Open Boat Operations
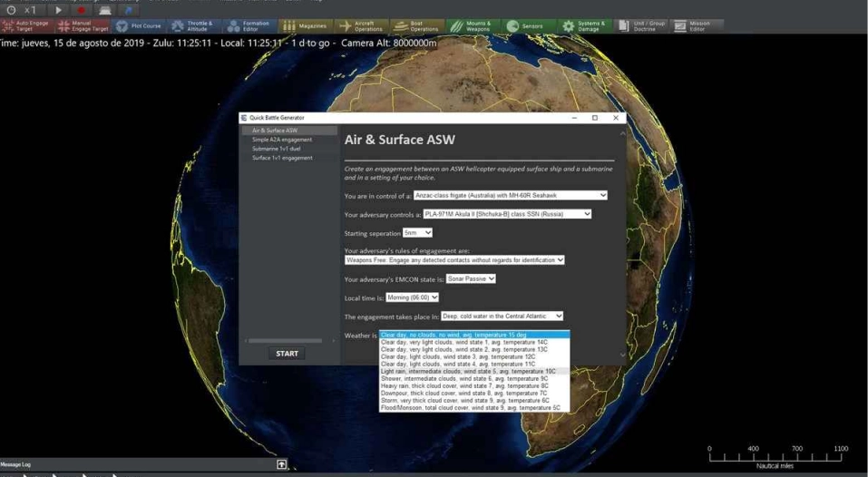Viewport: 868px width, 477px height. click(417, 26)
